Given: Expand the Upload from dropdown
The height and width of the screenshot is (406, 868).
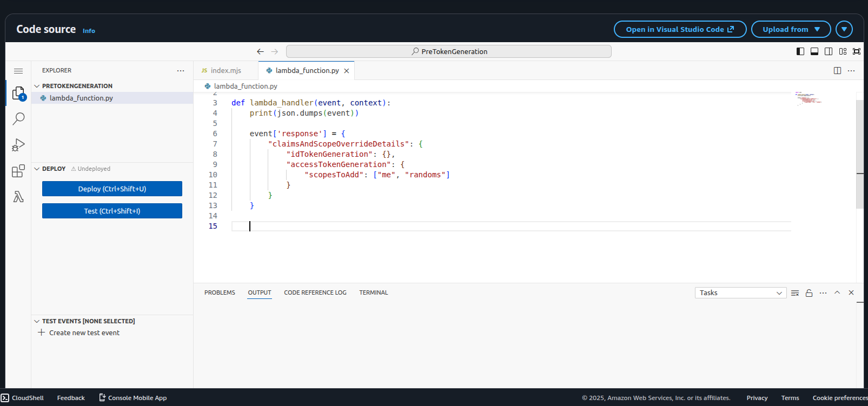Looking at the screenshot, I should pos(791,29).
